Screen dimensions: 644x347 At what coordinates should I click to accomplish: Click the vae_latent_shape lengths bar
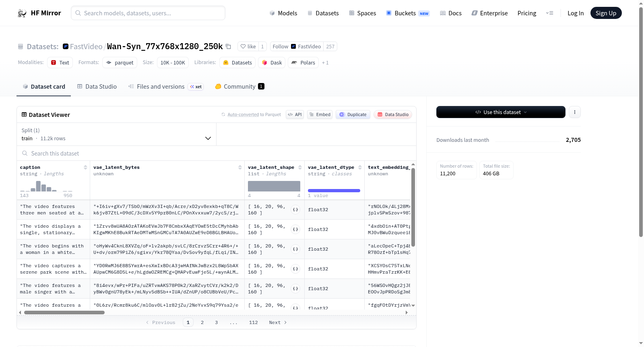(274, 186)
